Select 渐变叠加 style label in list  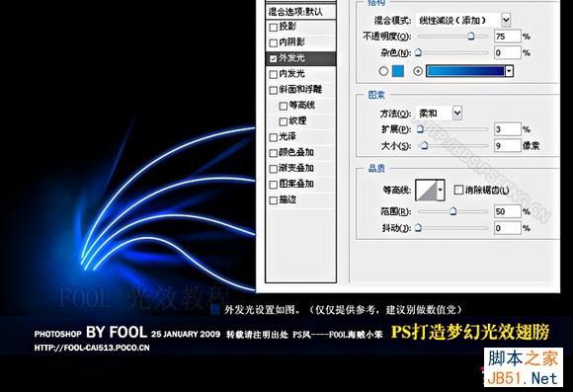pos(296,169)
